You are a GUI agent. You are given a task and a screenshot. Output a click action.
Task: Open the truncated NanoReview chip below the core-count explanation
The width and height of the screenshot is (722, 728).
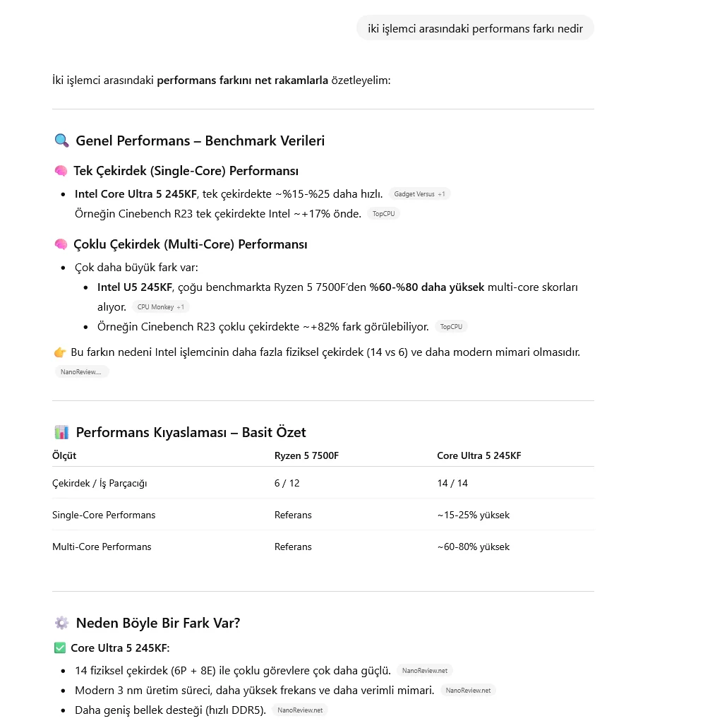[81, 371]
